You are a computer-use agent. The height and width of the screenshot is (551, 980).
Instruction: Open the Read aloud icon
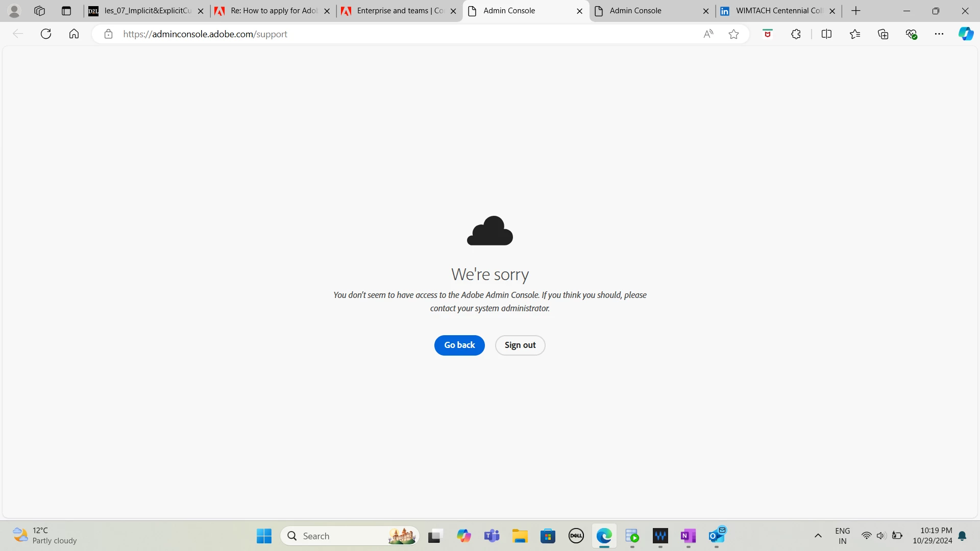tap(708, 34)
